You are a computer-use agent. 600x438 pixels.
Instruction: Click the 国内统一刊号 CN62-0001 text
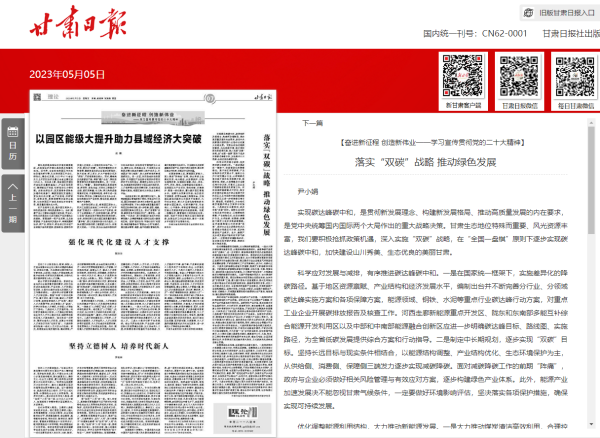tap(475, 34)
